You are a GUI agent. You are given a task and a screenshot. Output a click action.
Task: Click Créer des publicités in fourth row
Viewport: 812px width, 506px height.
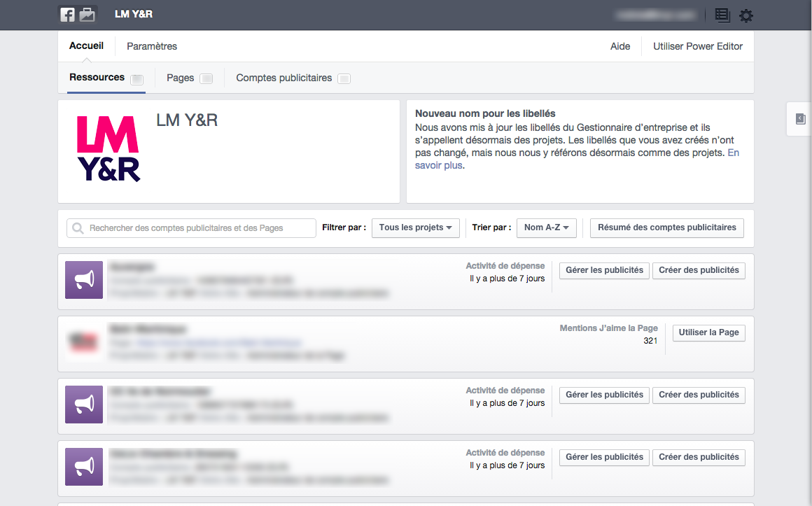pos(699,457)
